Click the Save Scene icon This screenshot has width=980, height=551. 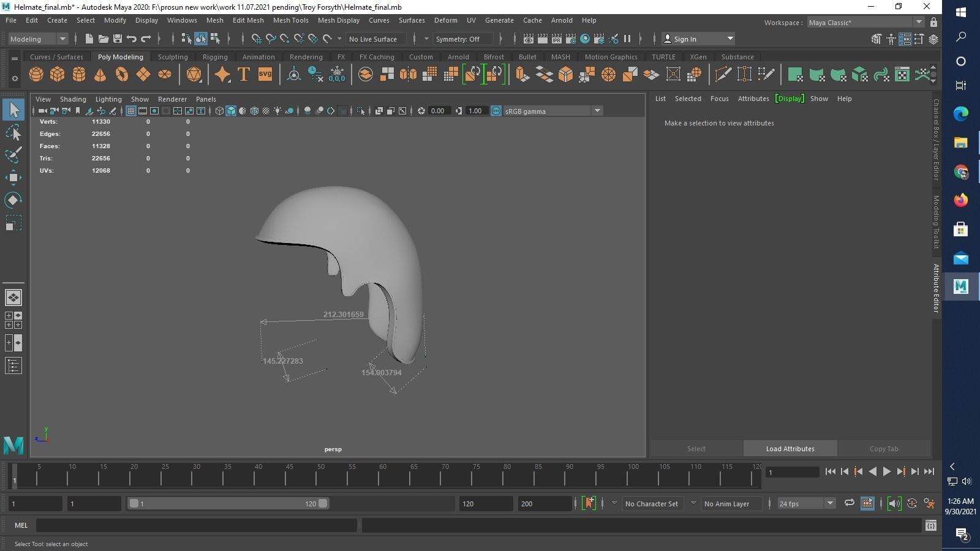coord(118,39)
